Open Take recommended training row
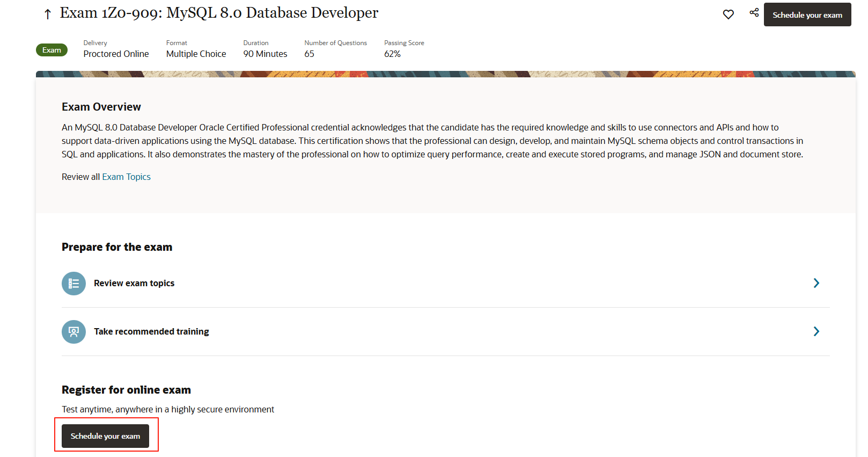868x457 pixels. [446, 332]
